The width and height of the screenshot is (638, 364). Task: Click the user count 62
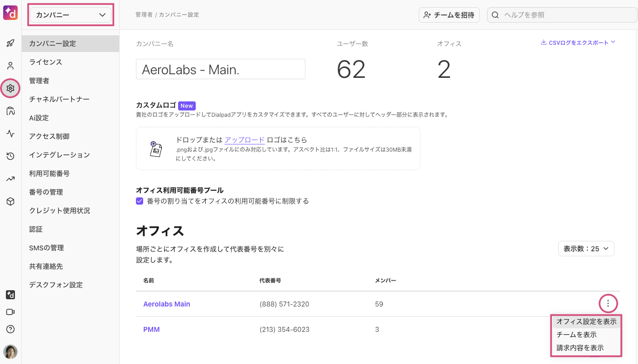351,69
